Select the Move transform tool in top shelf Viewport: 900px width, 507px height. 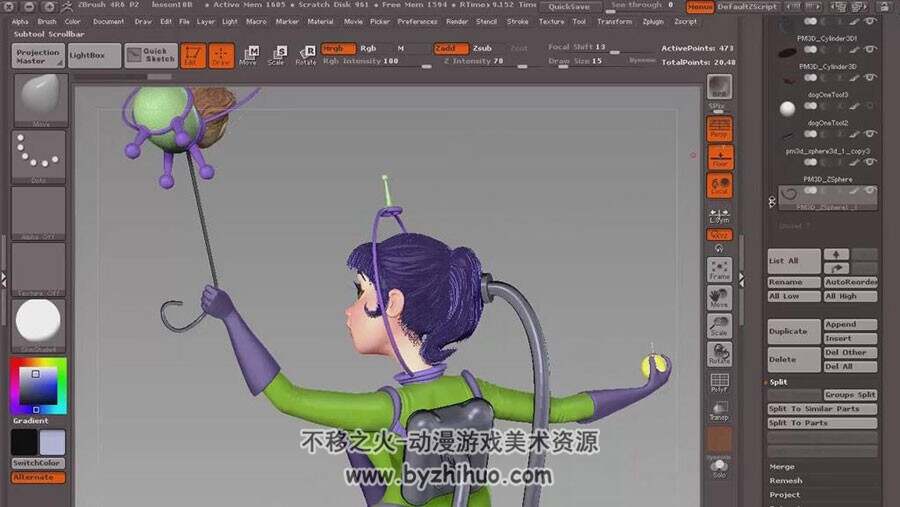(249, 55)
